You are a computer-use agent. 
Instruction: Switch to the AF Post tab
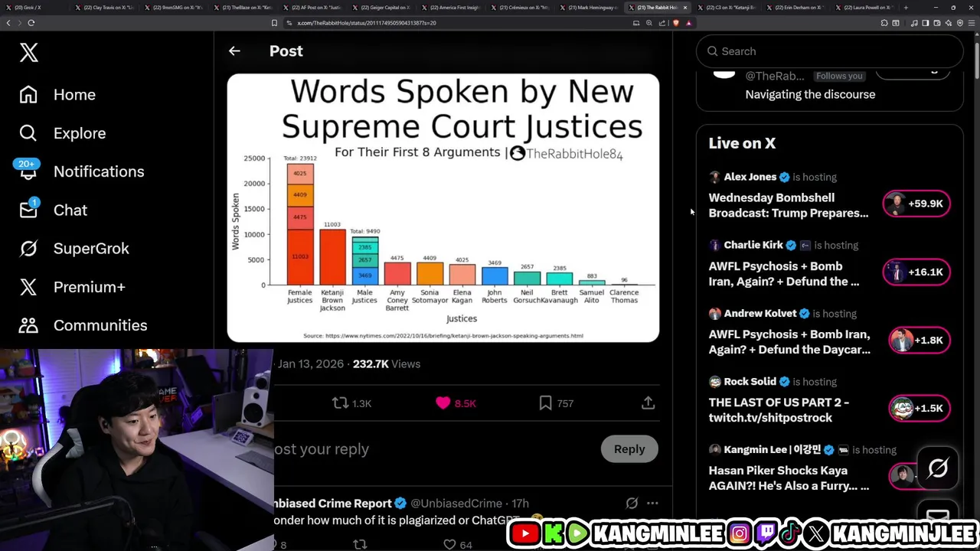pyautogui.click(x=311, y=8)
